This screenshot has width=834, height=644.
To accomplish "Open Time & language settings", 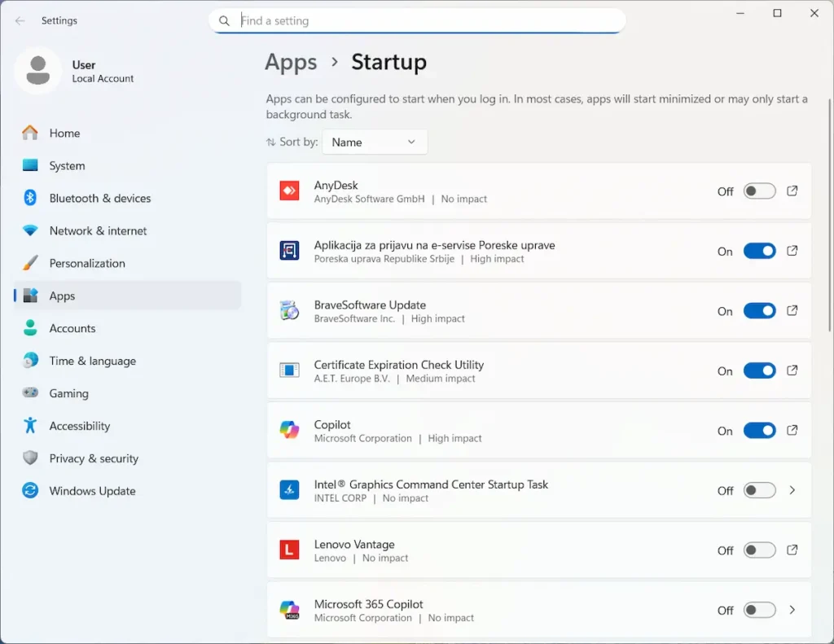I will 127,361.
